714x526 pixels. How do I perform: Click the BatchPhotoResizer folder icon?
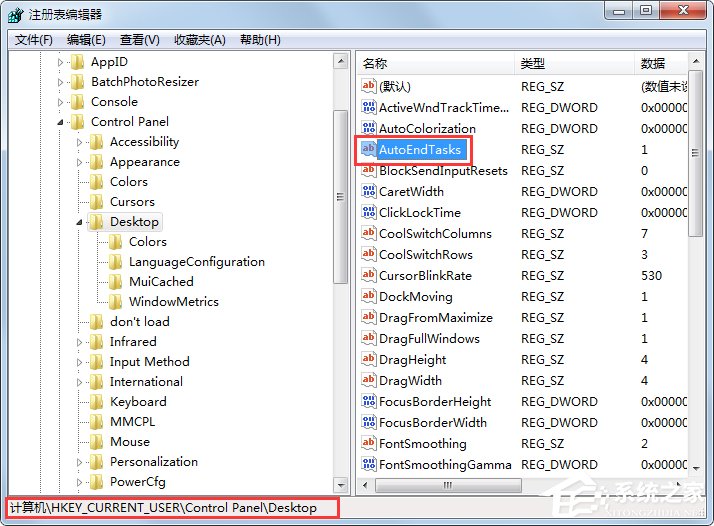pos(77,82)
